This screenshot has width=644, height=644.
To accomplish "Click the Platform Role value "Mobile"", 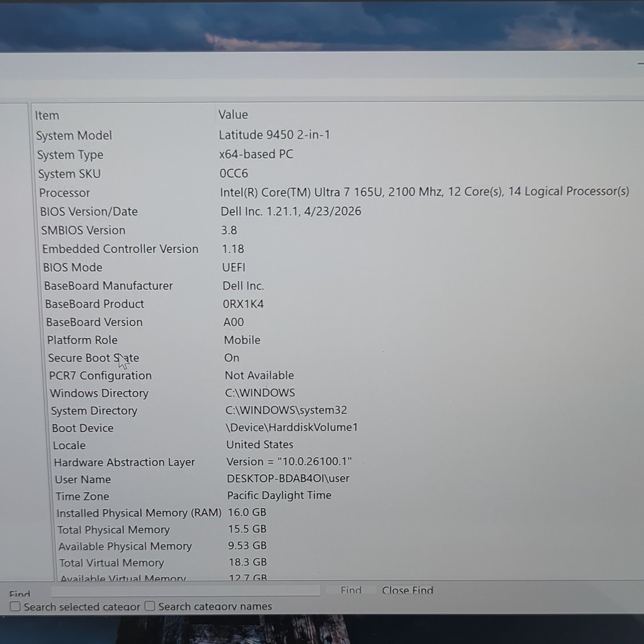I will pyautogui.click(x=242, y=340).
